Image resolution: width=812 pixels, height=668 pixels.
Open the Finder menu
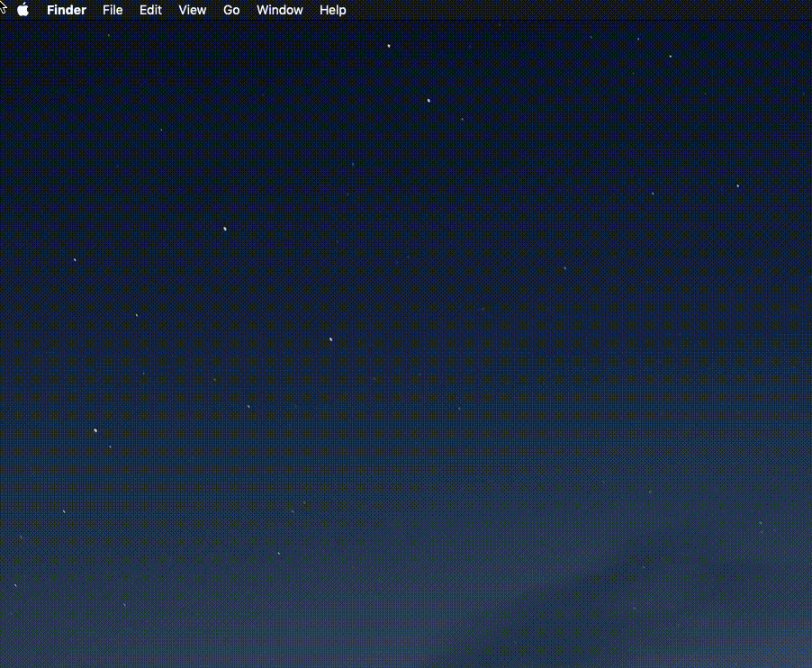click(x=67, y=10)
